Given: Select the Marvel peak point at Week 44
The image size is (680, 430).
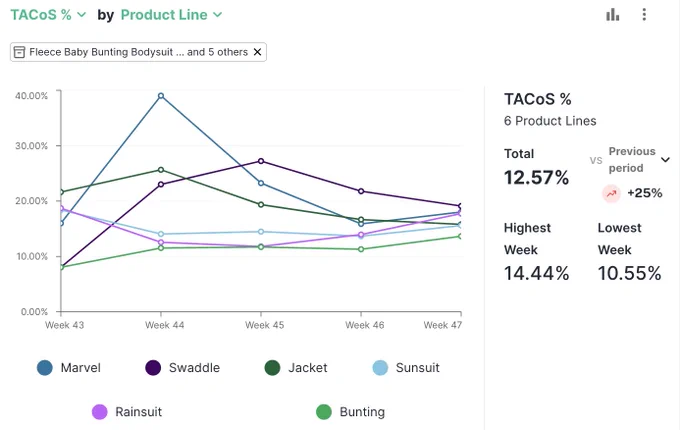Looking at the screenshot, I should (161, 96).
